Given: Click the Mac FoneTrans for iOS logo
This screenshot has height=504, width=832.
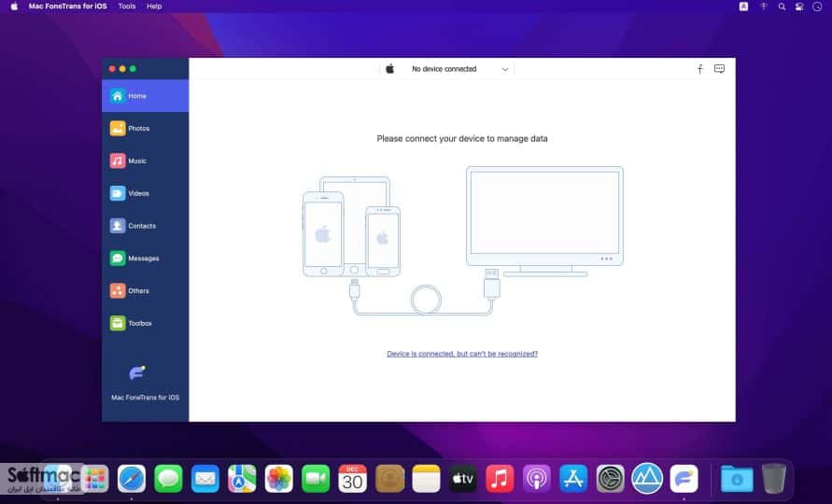Looking at the screenshot, I should point(137,373).
